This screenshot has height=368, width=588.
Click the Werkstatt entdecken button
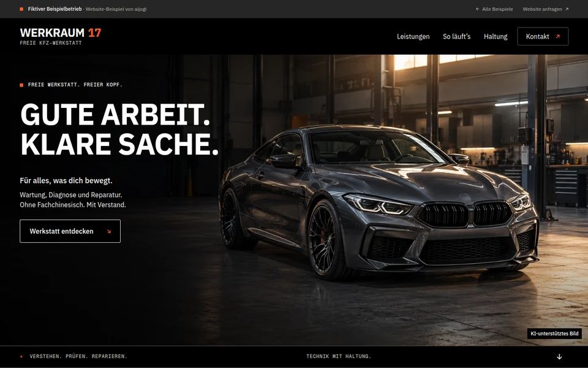[70, 231]
